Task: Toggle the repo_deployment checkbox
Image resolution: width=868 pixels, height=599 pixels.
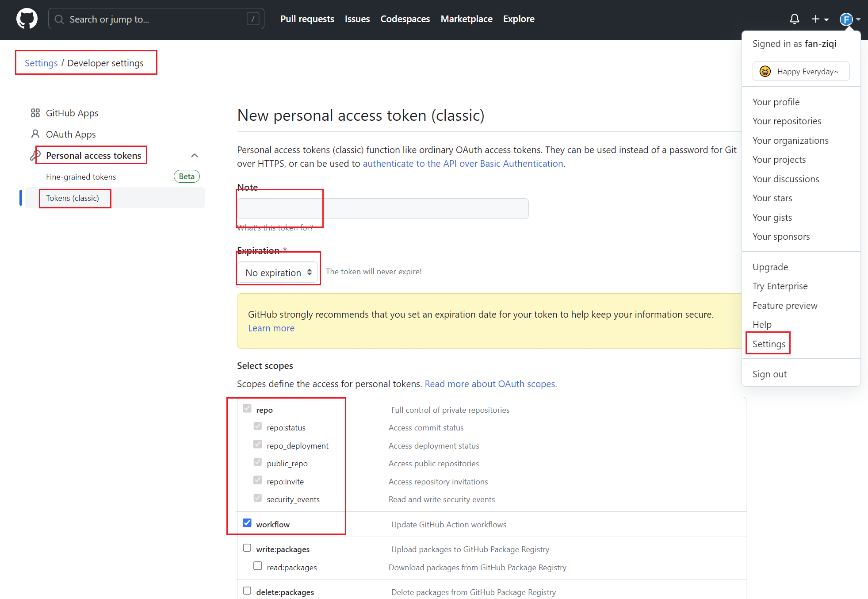Action: pyautogui.click(x=258, y=444)
